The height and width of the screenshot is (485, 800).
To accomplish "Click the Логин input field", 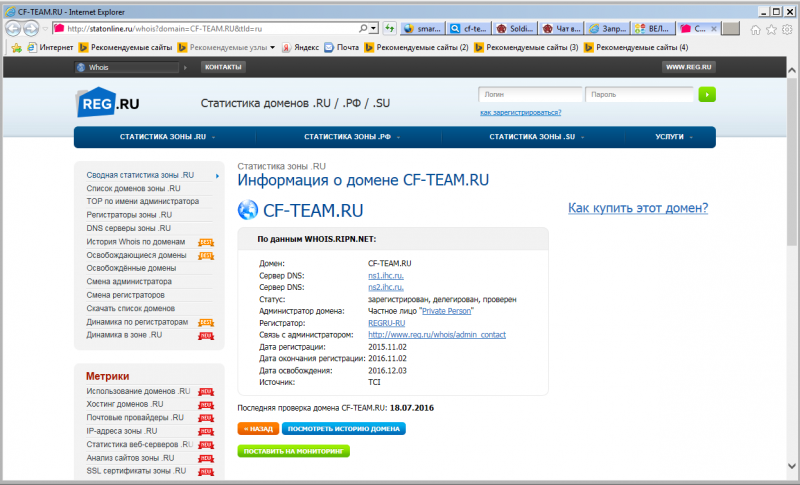I will pyautogui.click(x=530, y=94).
